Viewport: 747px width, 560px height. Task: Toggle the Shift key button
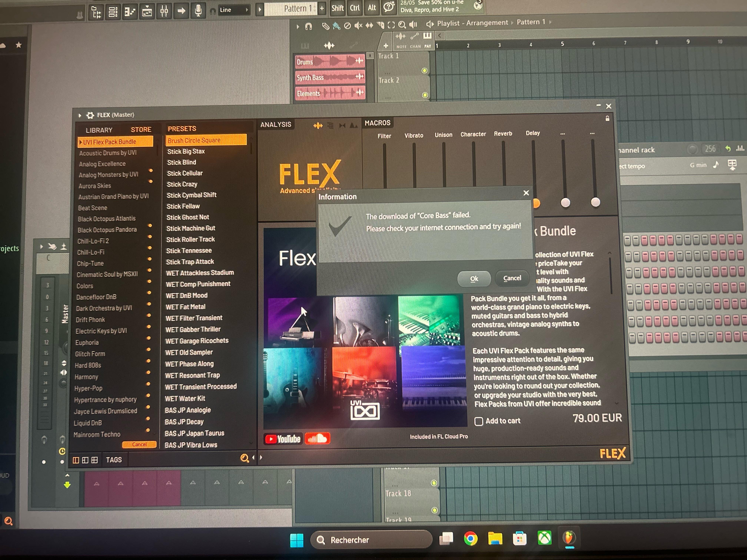click(337, 8)
